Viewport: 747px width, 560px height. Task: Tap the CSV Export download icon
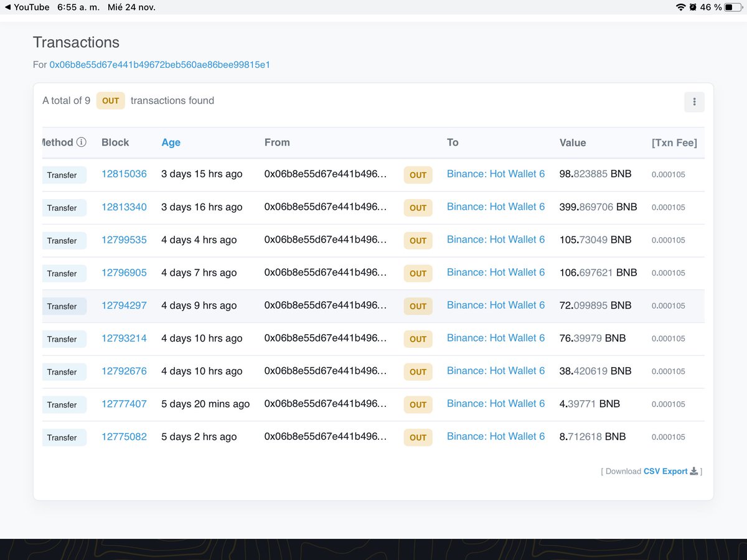coord(693,471)
